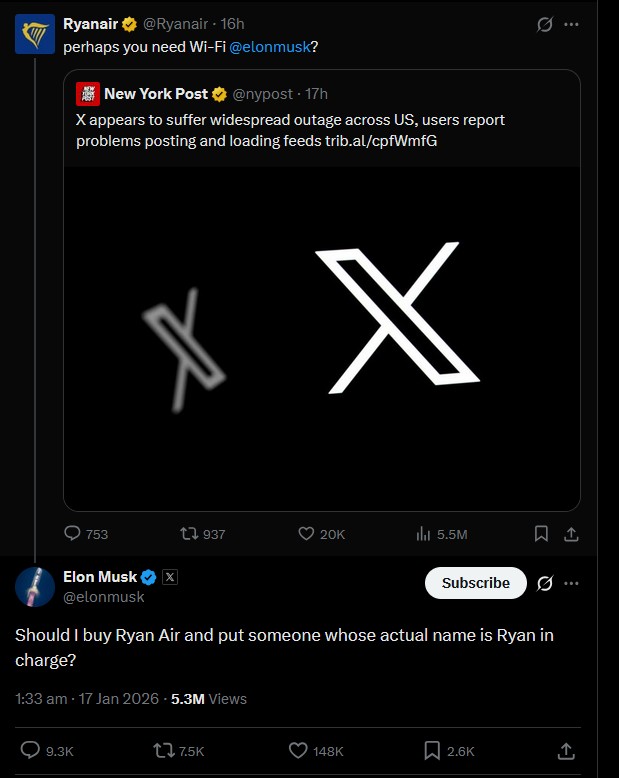
Task: View analytics for Ryanair's post
Action: [x=423, y=534]
